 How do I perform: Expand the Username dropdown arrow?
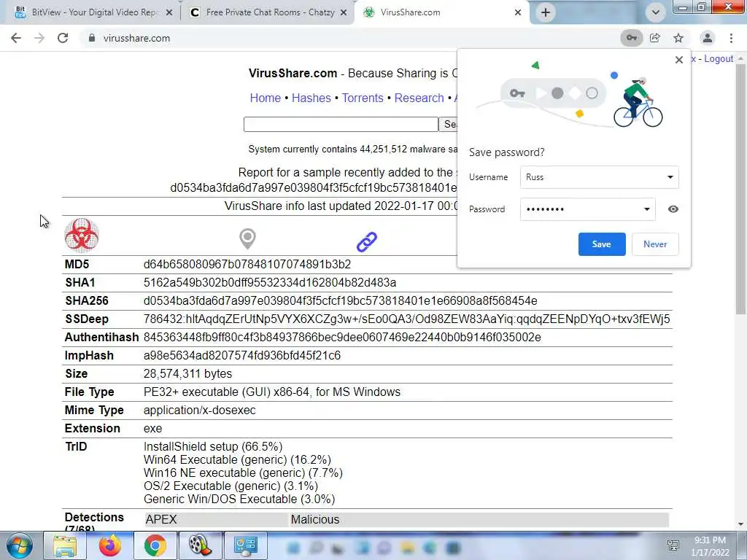point(670,177)
